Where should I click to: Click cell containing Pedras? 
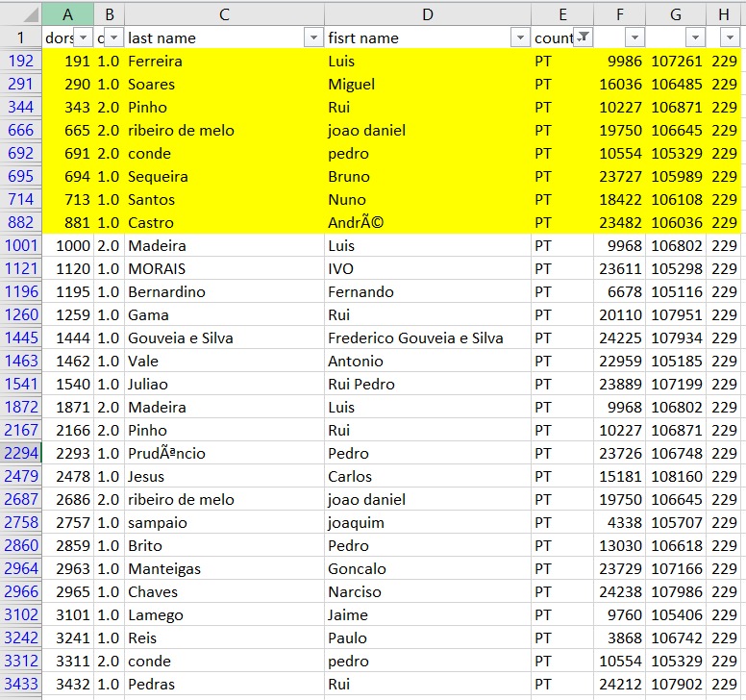coord(225,684)
